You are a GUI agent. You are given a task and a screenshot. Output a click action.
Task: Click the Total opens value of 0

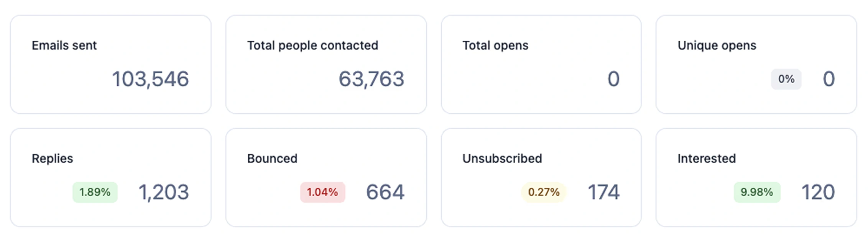(613, 79)
